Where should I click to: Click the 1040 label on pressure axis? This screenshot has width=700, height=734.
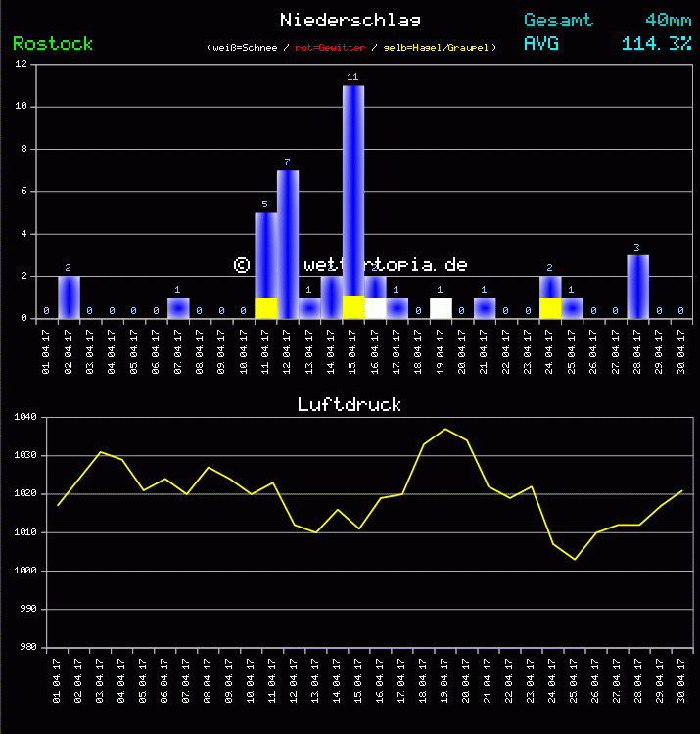(x=24, y=418)
